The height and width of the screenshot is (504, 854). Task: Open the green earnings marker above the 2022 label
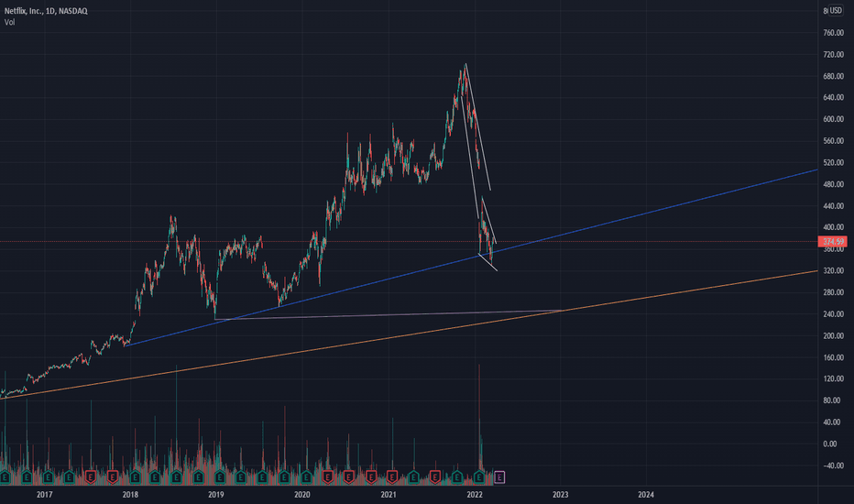[478, 477]
